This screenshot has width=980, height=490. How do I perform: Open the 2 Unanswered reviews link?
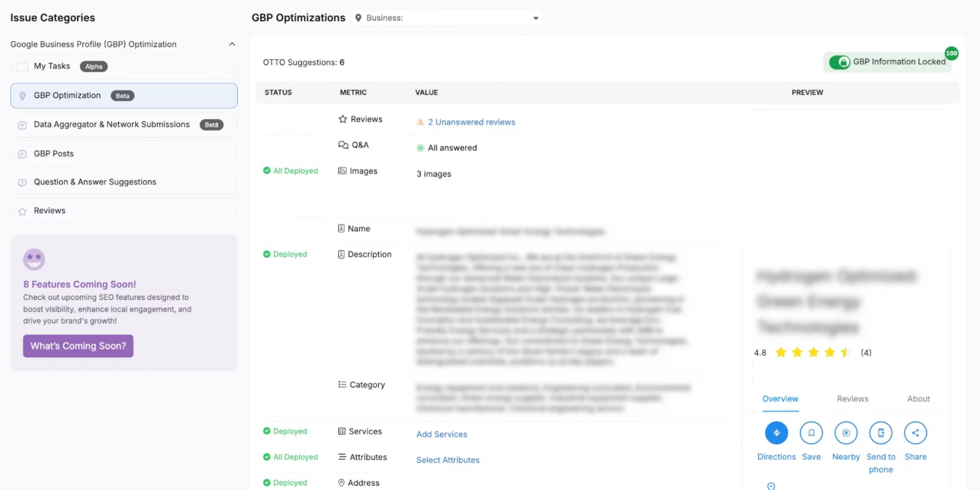(471, 122)
